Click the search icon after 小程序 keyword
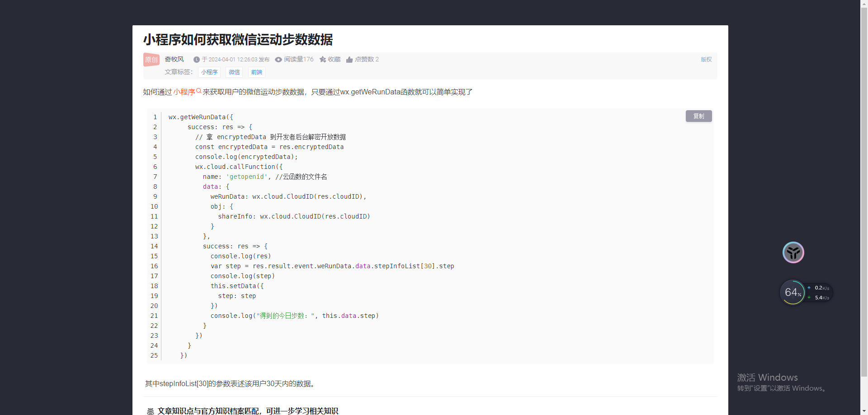The image size is (868, 415). point(198,91)
